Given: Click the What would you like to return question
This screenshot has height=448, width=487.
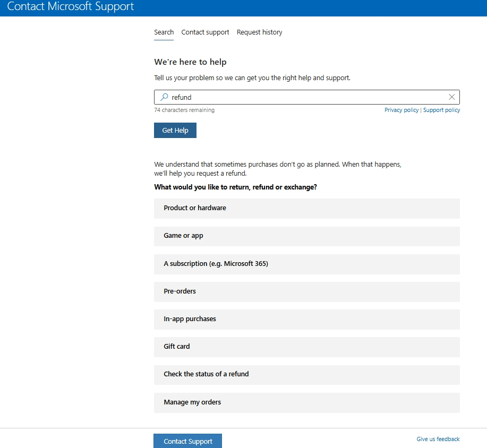Looking at the screenshot, I should click(x=235, y=187).
